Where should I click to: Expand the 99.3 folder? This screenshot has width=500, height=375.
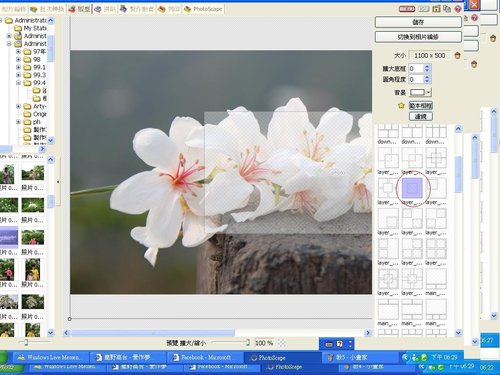19,75
